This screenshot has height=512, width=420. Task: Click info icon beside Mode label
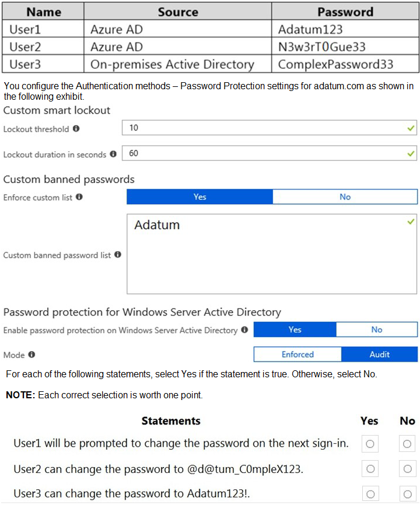[32, 355]
